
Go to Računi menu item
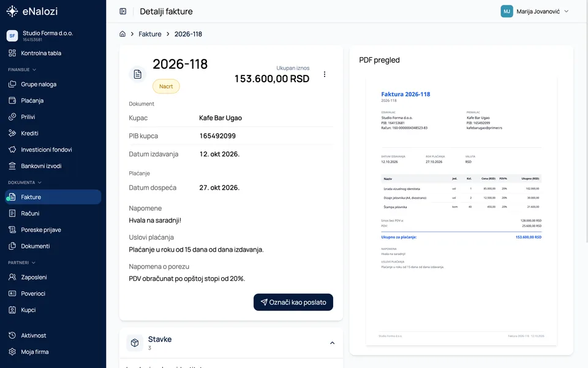(53, 213)
